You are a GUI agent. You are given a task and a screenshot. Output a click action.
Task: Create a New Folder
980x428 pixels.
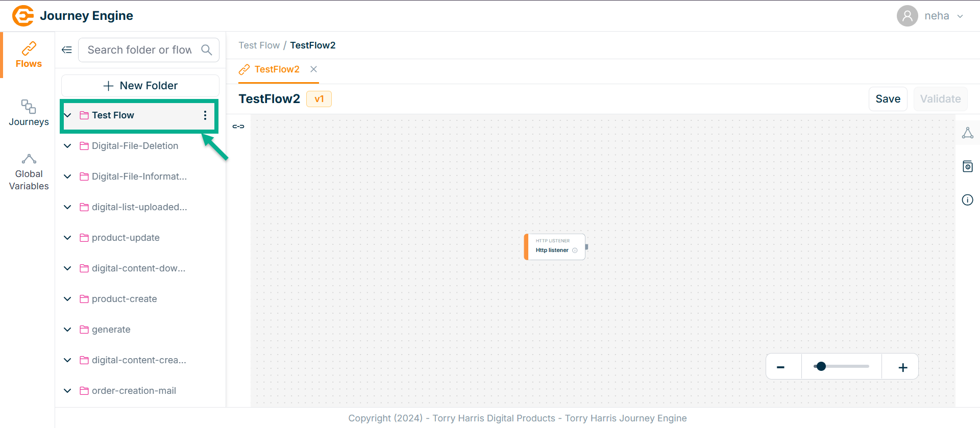pyautogui.click(x=140, y=86)
